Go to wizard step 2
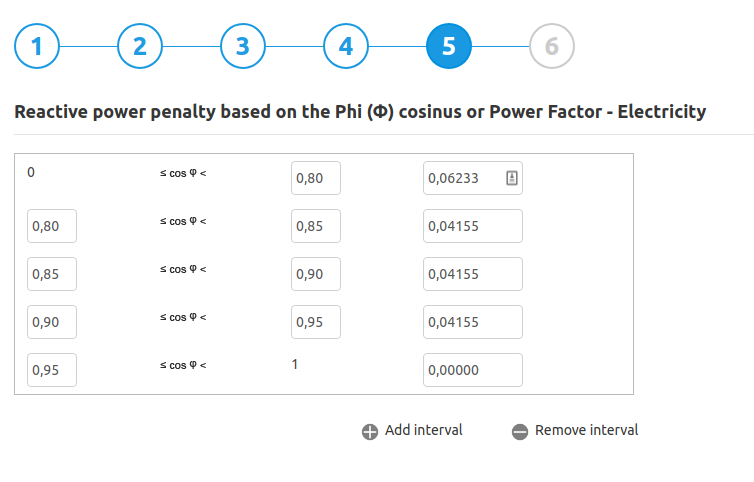Screen dimensions: 754x482 tap(140, 46)
